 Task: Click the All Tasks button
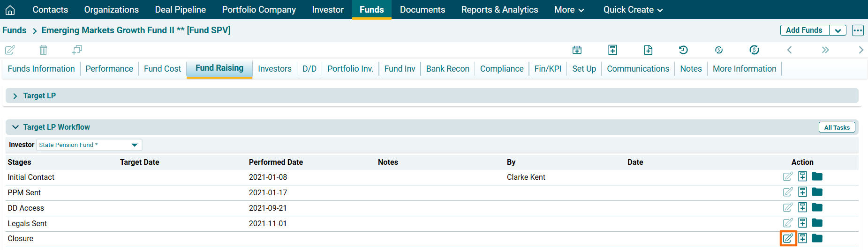coord(837,127)
